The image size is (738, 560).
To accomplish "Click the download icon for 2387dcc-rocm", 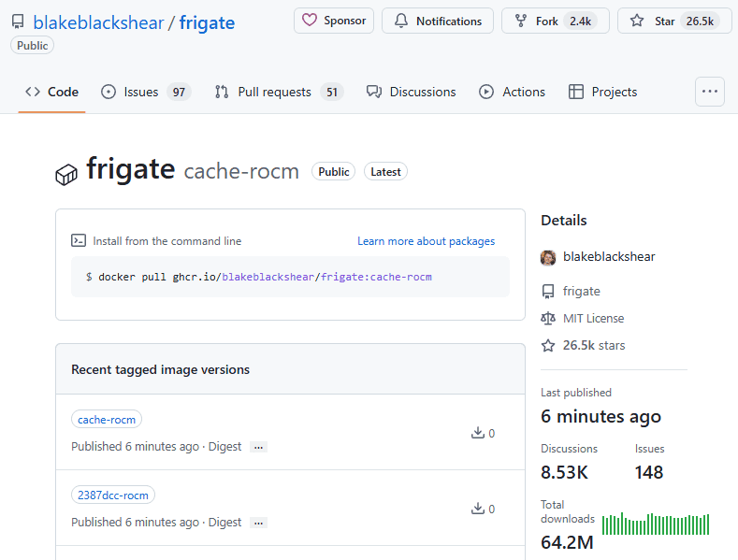I will coord(478,509).
